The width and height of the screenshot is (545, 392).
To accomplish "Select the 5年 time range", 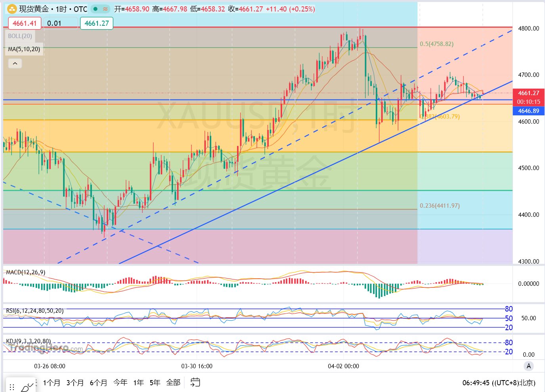I will pyautogui.click(x=155, y=382).
